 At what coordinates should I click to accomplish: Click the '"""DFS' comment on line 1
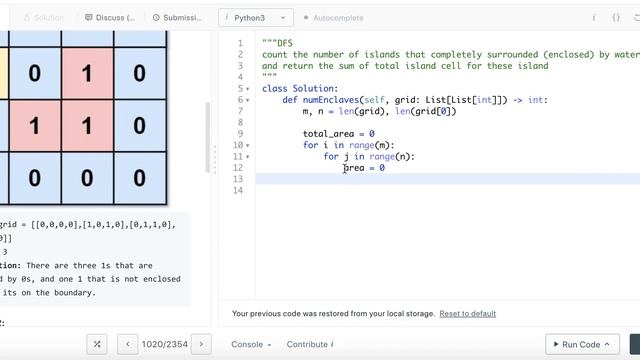[x=277, y=43]
